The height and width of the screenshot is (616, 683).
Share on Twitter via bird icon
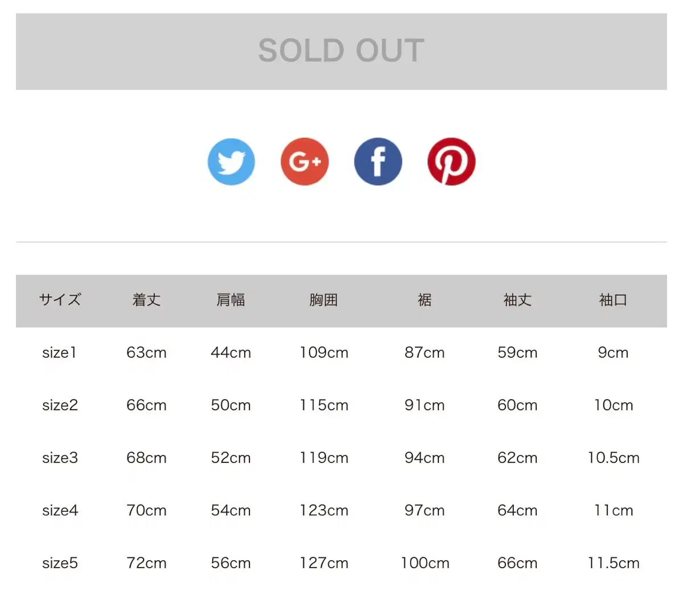coord(231,162)
